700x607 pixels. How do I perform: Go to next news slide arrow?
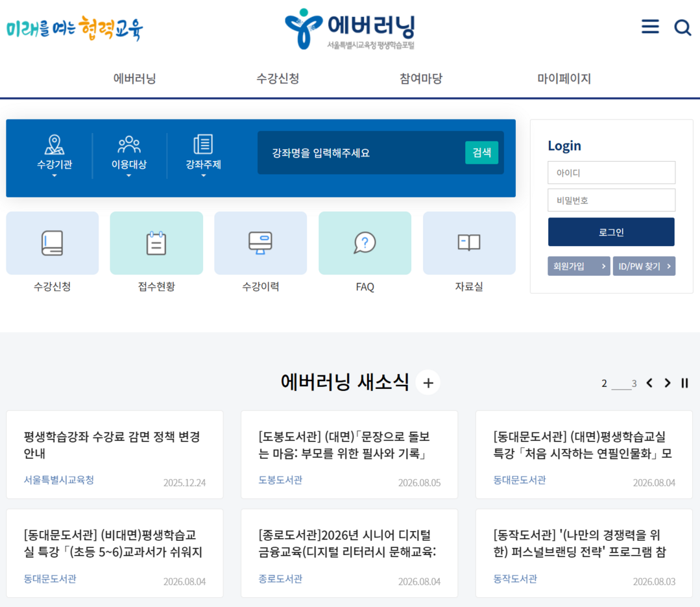pyautogui.click(x=668, y=383)
